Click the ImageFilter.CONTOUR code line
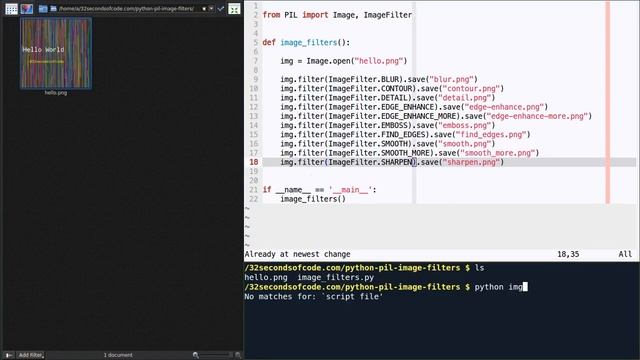Image resolution: width=640 pixels, height=360 pixels. 392,89
